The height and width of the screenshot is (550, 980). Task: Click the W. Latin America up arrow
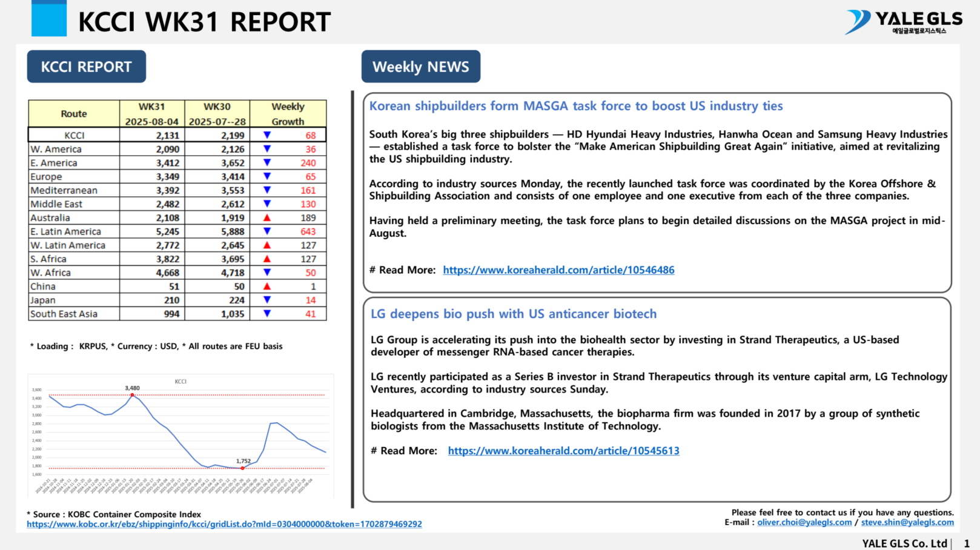tap(267, 245)
